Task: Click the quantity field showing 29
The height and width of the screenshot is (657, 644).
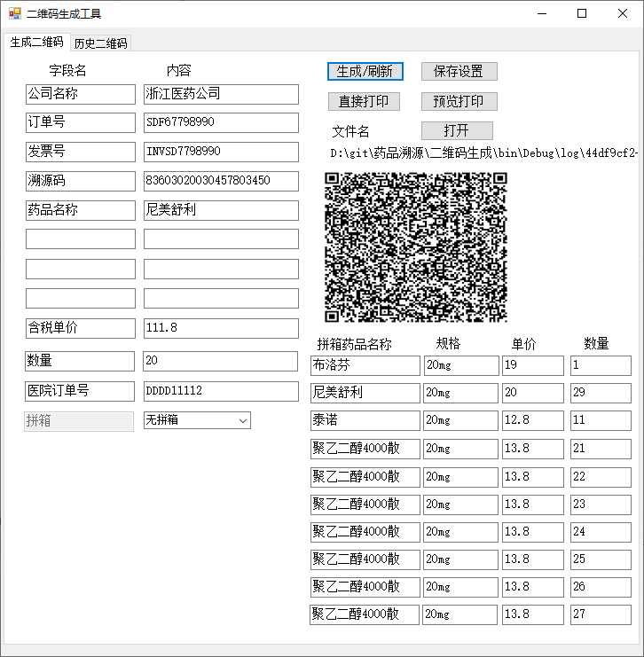Action: [x=601, y=393]
